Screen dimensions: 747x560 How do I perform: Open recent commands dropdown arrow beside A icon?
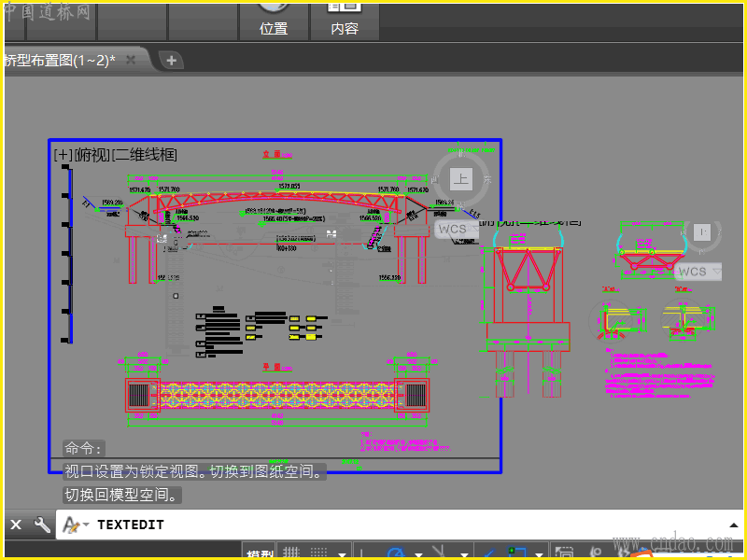pos(86,525)
